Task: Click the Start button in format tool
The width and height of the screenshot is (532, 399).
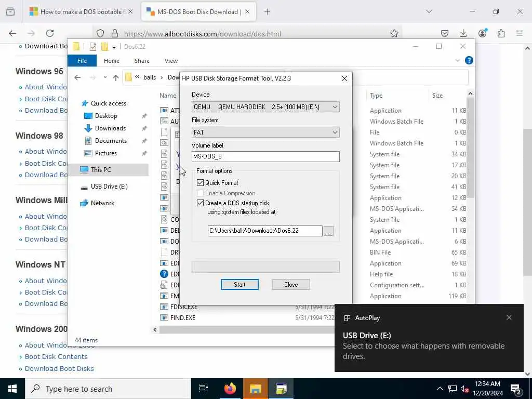Action: [240, 284]
